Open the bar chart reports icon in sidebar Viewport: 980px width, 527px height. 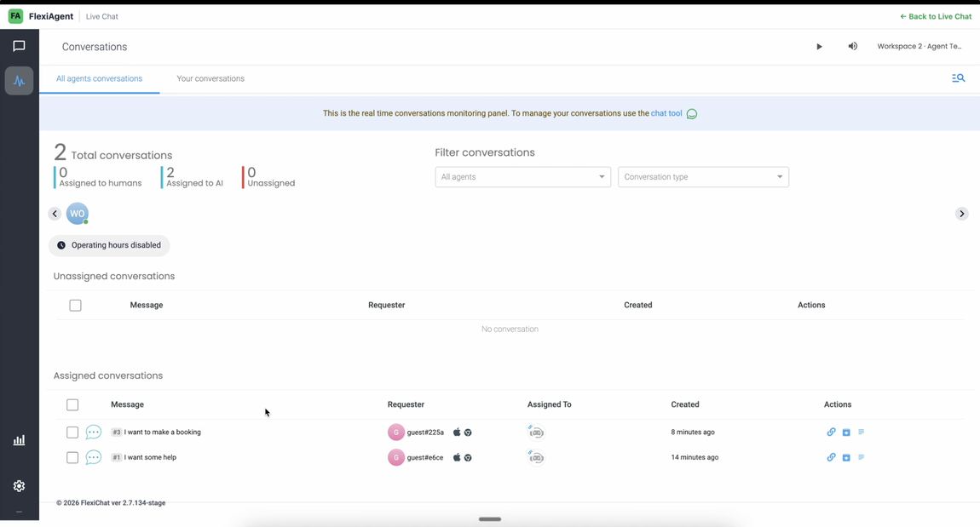click(x=20, y=440)
